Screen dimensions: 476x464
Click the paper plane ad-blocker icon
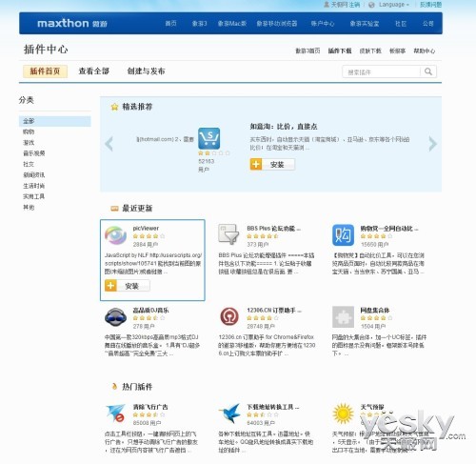[x=115, y=413]
